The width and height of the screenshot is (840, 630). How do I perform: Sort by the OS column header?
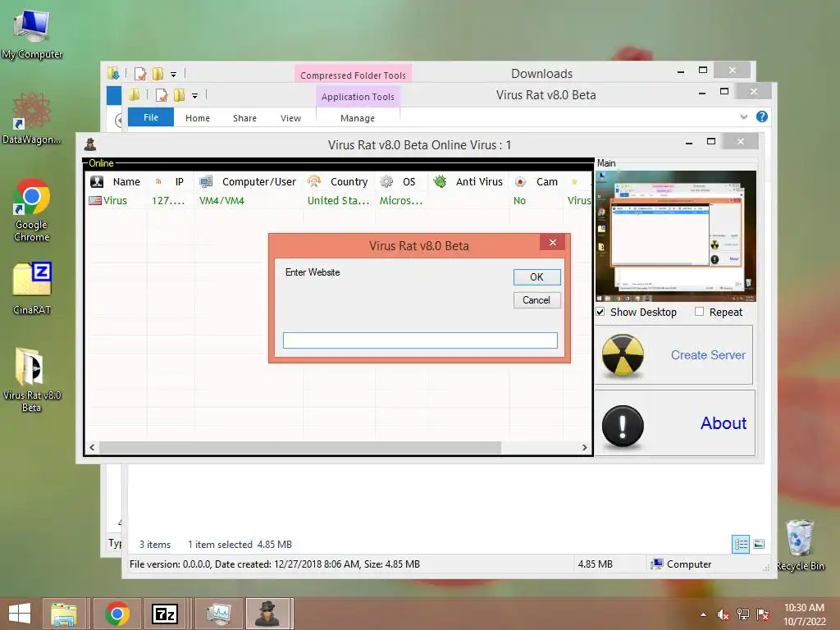tap(409, 181)
